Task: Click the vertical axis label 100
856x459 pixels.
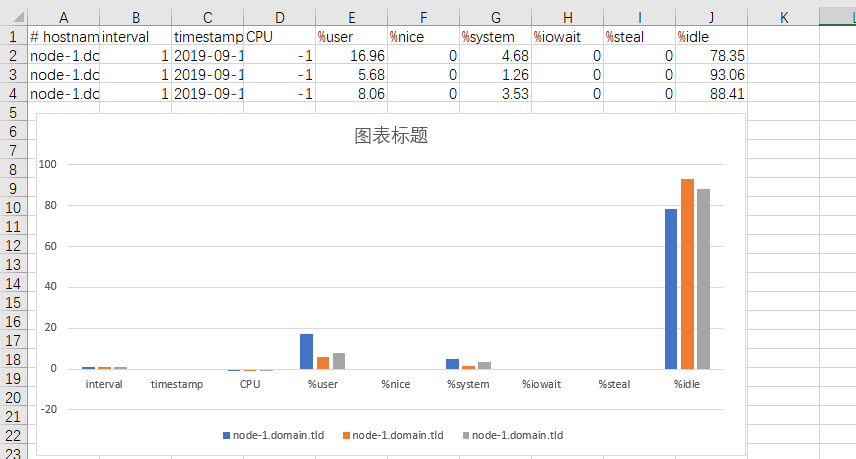Action: click(x=47, y=164)
